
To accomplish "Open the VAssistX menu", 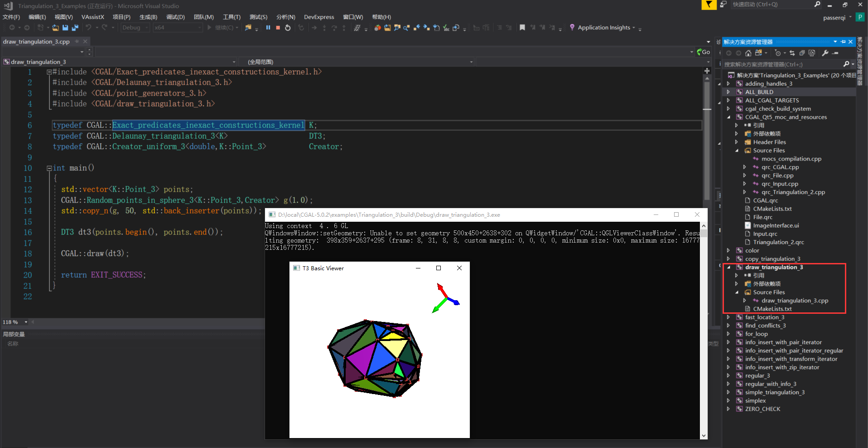I will tap(93, 17).
